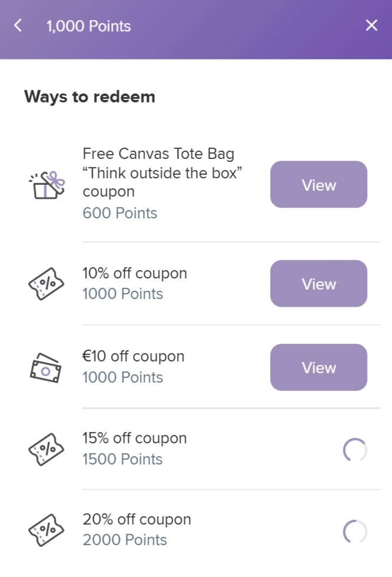The image size is (392, 577).
Task: Click the 20% off coupon progress ring
Action: (x=355, y=532)
